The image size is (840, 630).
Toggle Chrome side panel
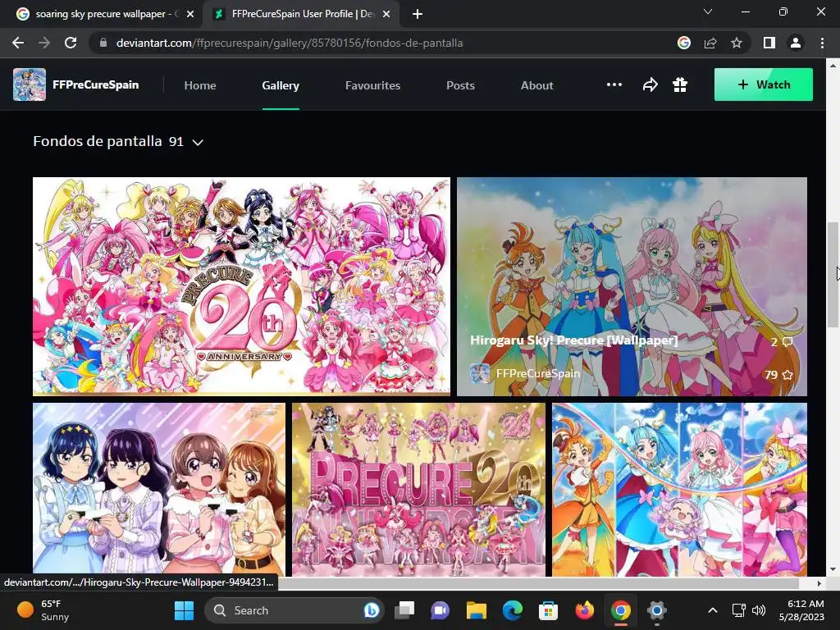click(769, 43)
